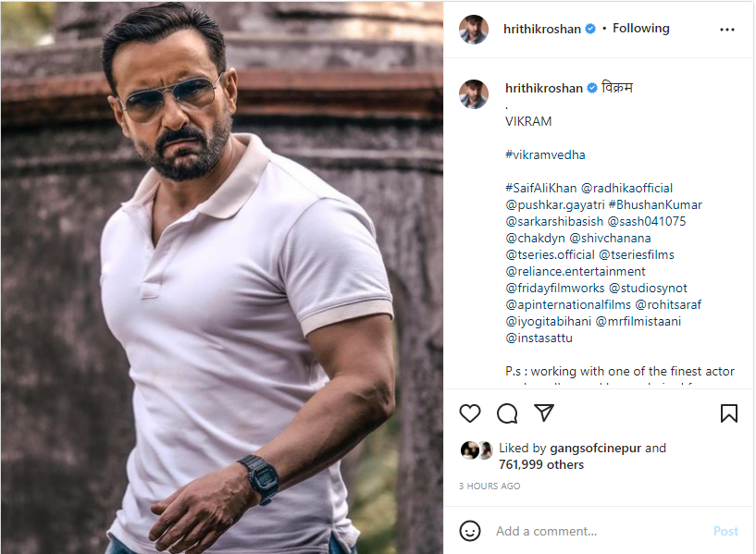Like the post with heart icon

[x=470, y=413]
